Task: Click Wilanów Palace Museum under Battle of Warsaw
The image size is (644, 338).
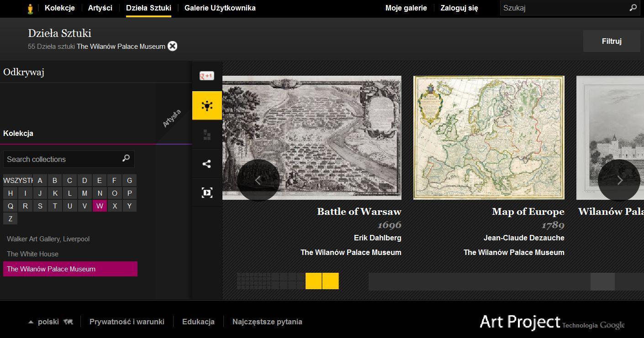Action: click(351, 252)
